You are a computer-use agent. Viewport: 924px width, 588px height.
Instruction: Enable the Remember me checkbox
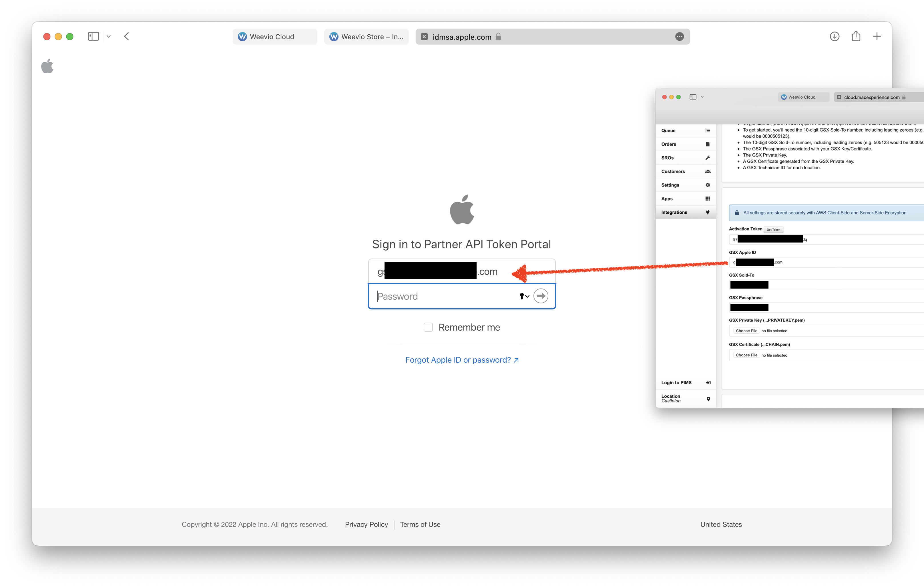pyautogui.click(x=428, y=327)
